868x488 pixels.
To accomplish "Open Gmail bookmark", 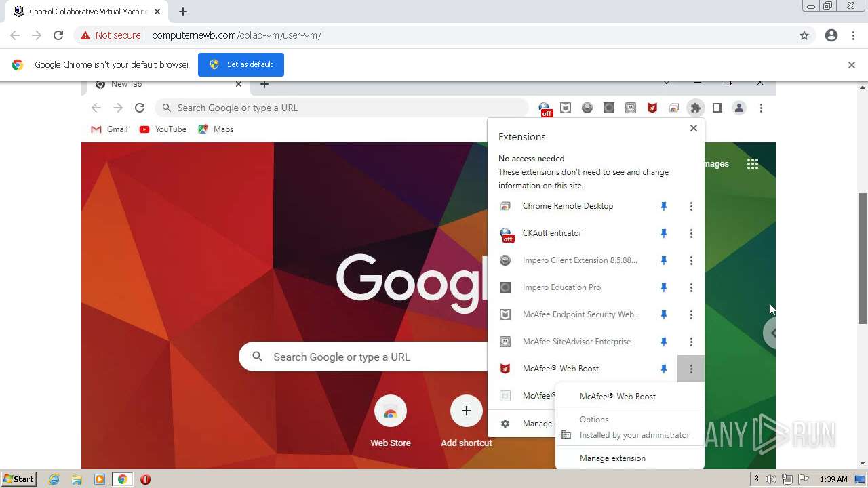I will (x=109, y=129).
